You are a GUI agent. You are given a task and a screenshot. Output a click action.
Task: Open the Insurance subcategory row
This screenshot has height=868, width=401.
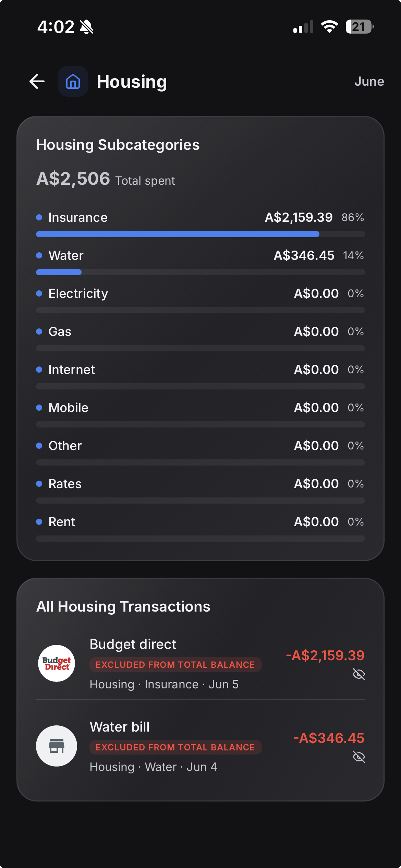[x=200, y=224]
